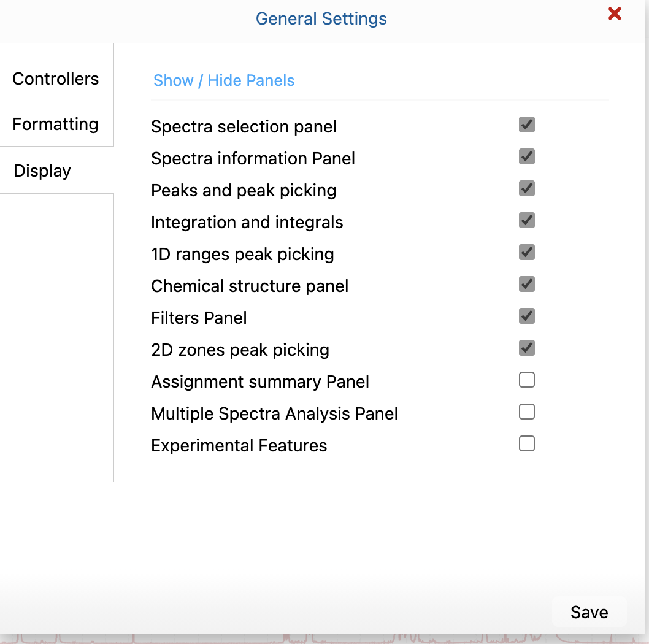Enable Experimental Features
The image size is (649, 644).
526,443
